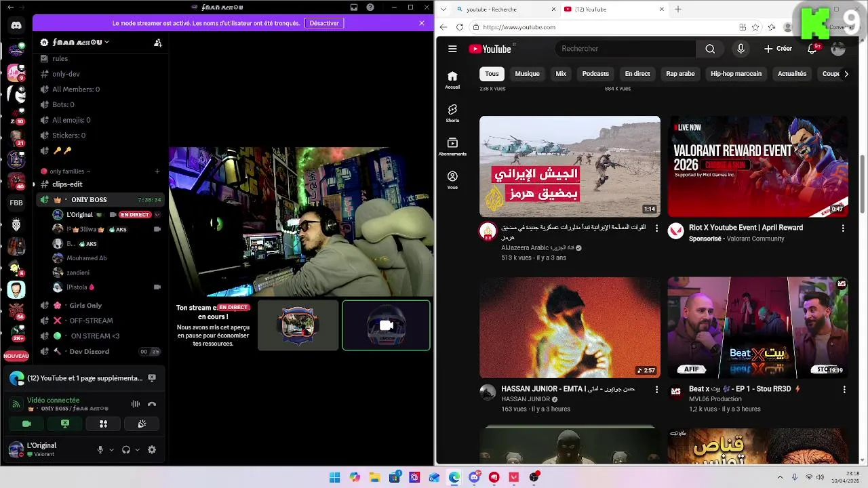Deafen with the Discord headphones button
The image size is (868, 488).
[126, 449]
